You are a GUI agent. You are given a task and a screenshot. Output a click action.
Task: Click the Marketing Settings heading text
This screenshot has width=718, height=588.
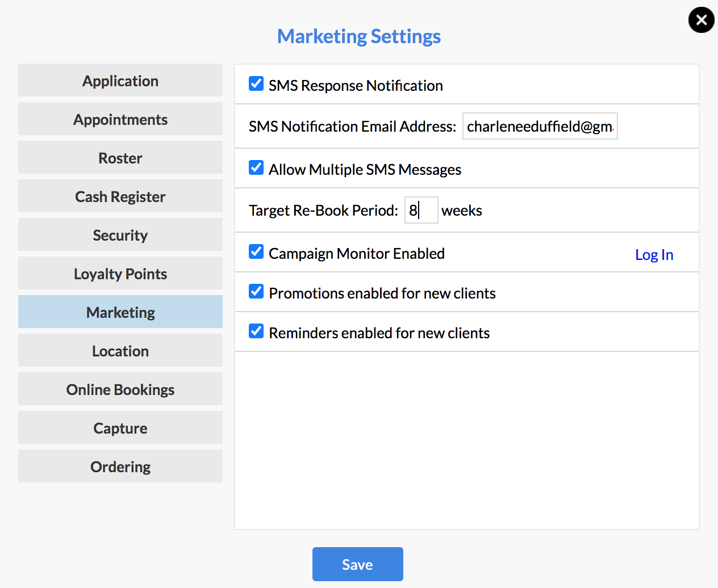[359, 36]
